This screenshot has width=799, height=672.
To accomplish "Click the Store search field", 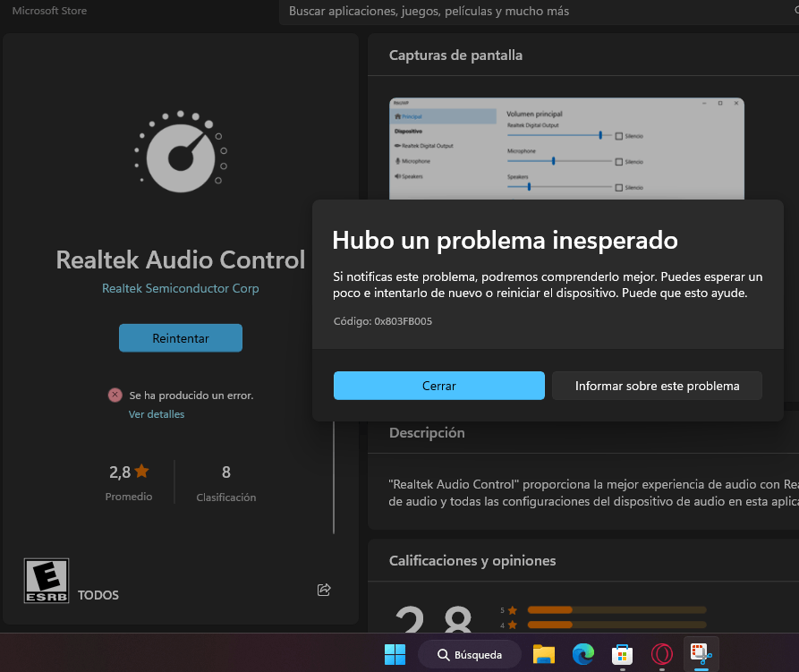I will pos(537,13).
